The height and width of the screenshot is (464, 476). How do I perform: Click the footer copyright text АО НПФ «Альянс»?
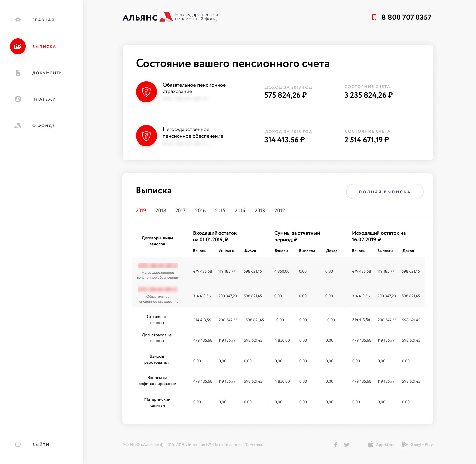tap(193, 445)
